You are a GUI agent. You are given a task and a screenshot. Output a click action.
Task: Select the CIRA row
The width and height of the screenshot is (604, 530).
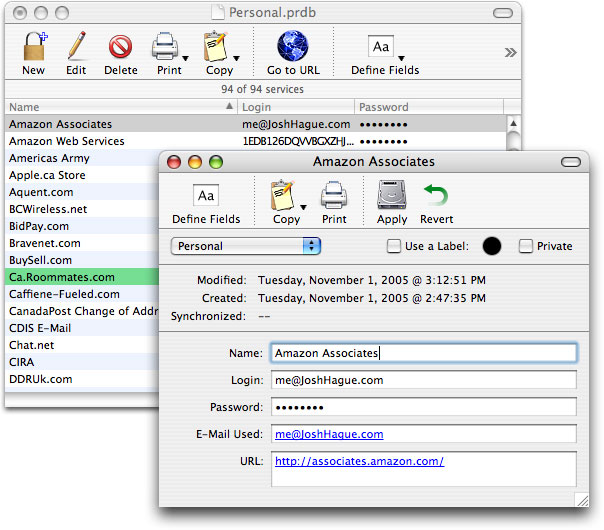pos(82,362)
